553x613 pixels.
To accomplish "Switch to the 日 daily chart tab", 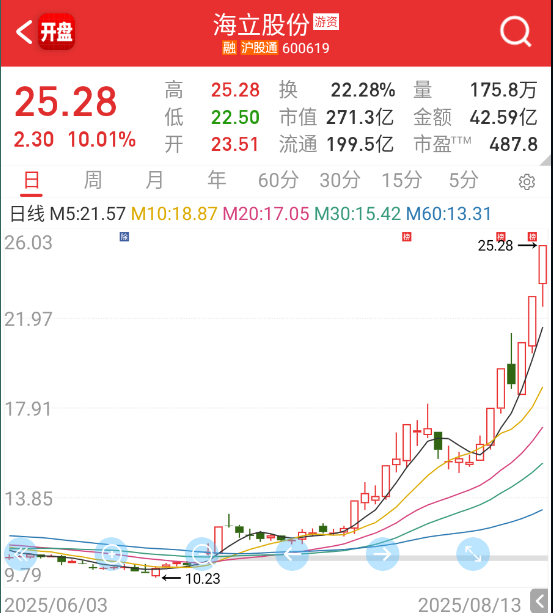I will [31, 180].
